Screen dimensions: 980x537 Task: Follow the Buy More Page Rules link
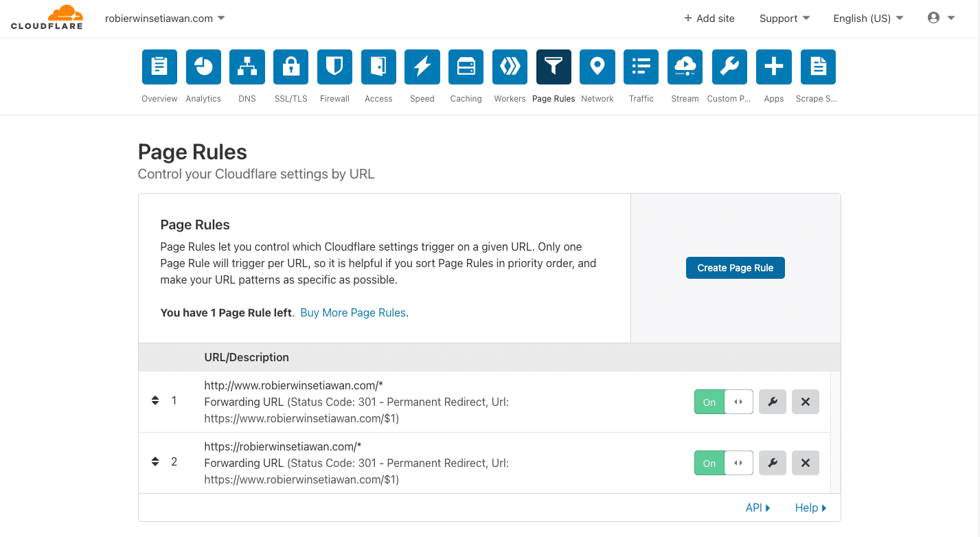(x=353, y=312)
